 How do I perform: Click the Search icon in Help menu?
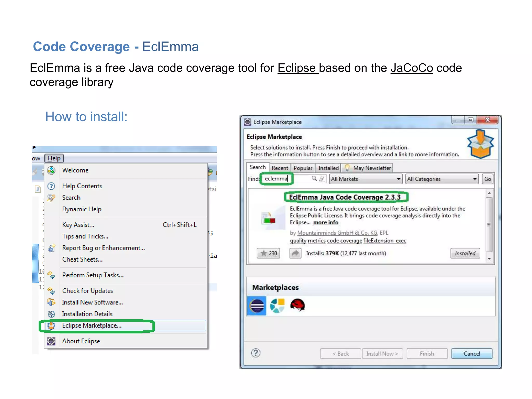[51, 198]
